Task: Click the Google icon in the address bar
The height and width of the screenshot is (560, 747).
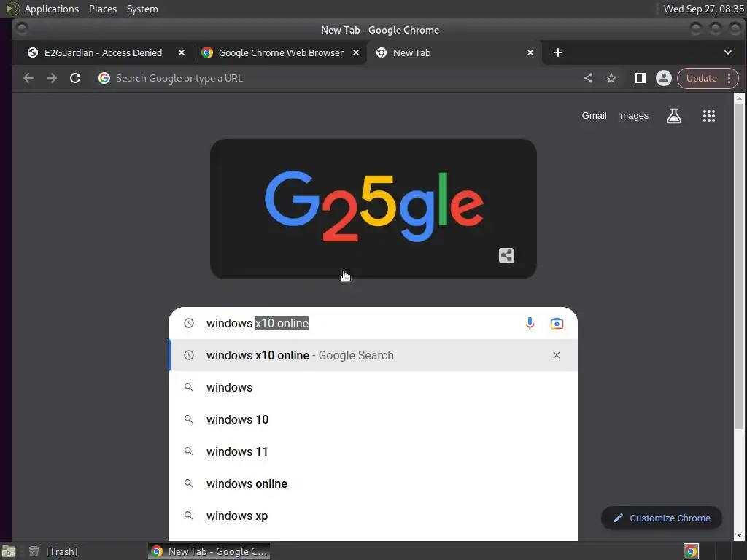Action: [x=104, y=78]
